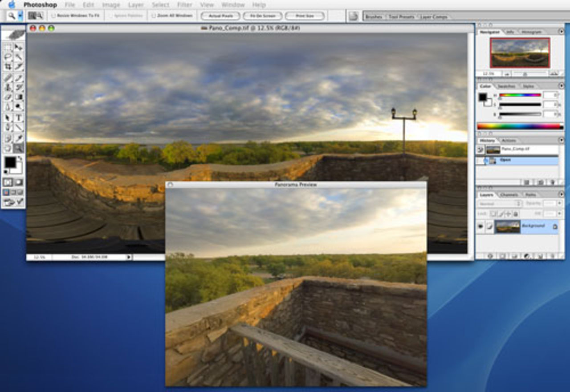Click the Fit On Screen button
The image size is (570, 392).
point(261,16)
